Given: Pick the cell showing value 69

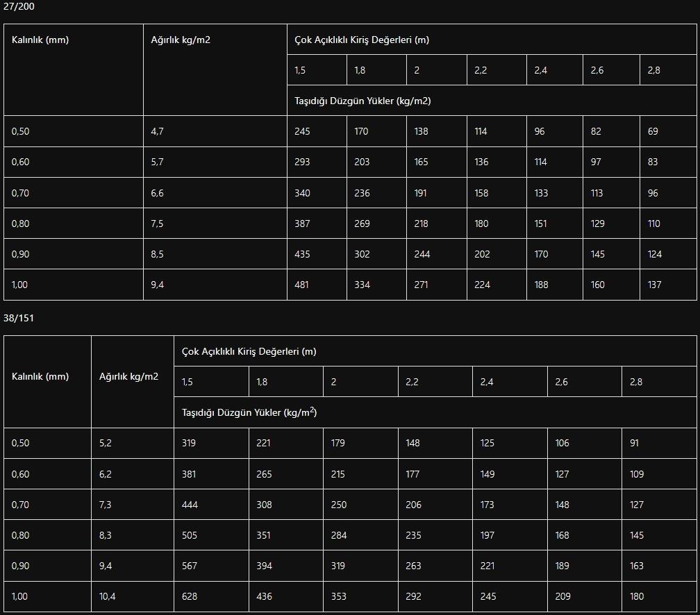Looking at the screenshot, I should click(x=653, y=131).
